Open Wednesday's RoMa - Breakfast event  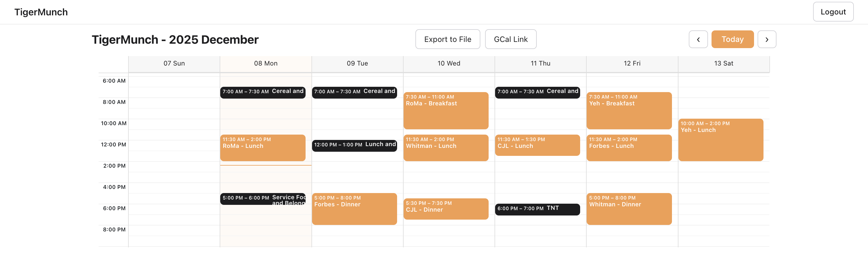pyautogui.click(x=446, y=110)
